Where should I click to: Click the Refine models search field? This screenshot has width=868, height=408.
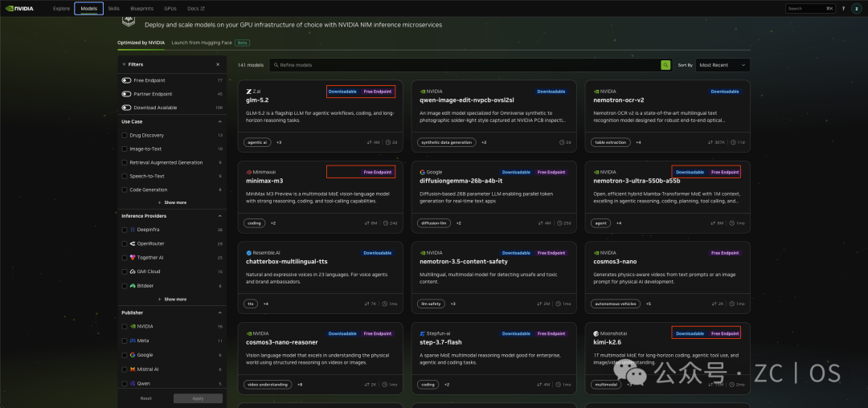470,65
